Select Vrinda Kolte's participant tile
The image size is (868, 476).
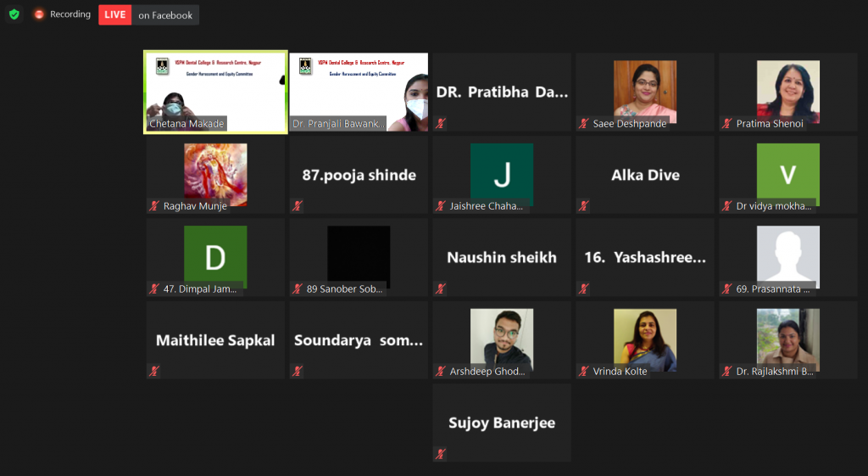645,340
